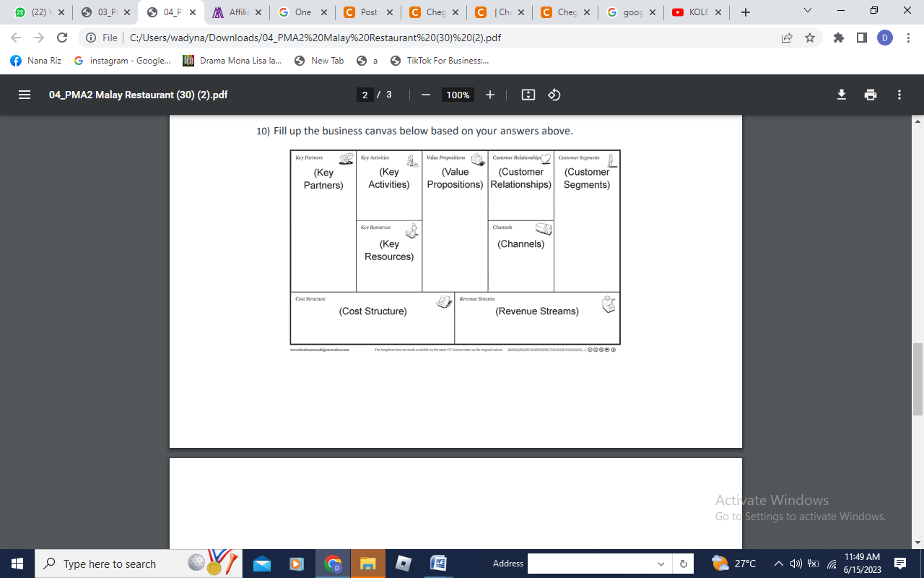Open the tab search dropdown
The width and height of the screenshot is (924, 578).
tap(808, 12)
